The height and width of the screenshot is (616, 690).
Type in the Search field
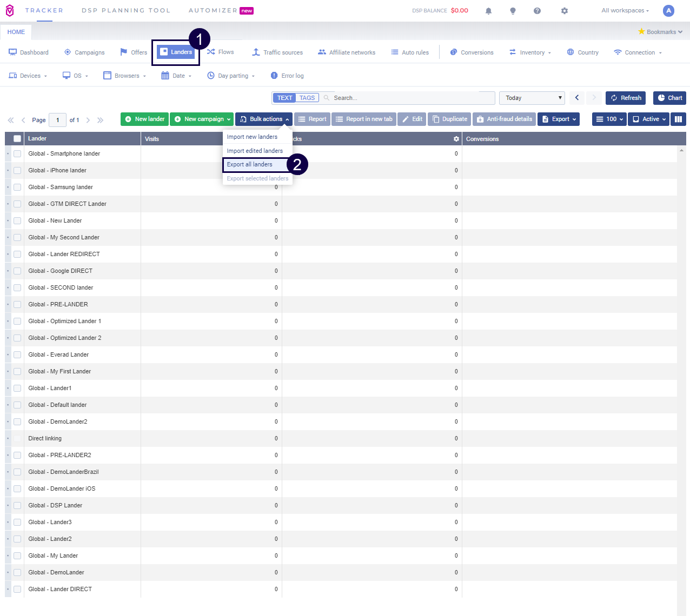(411, 98)
